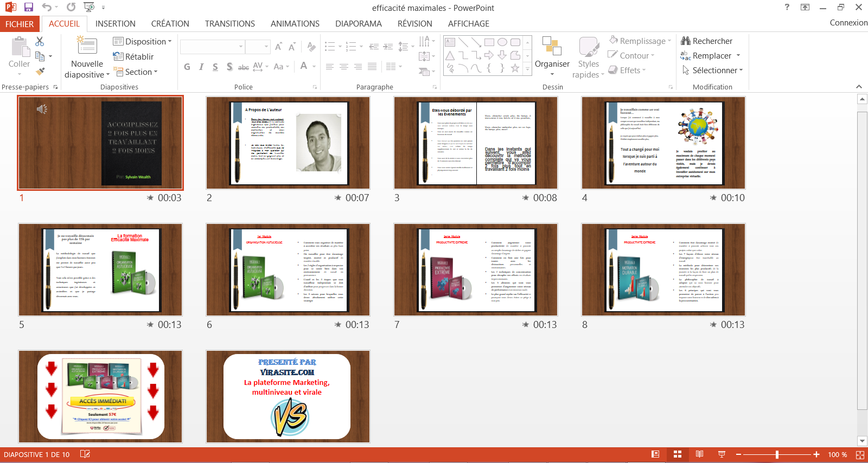Switch to the DIAPORAMA tab
This screenshot has height=463, width=868.
tap(358, 24)
